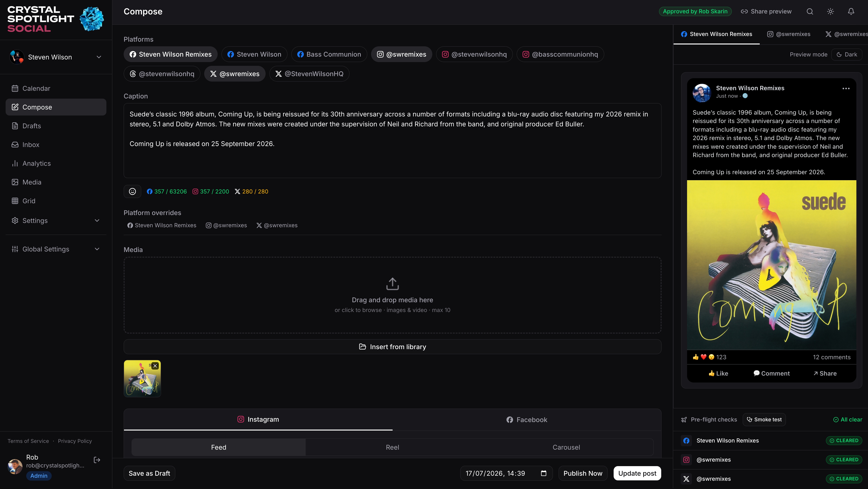Open @swremixes X platform override

pos(277,225)
